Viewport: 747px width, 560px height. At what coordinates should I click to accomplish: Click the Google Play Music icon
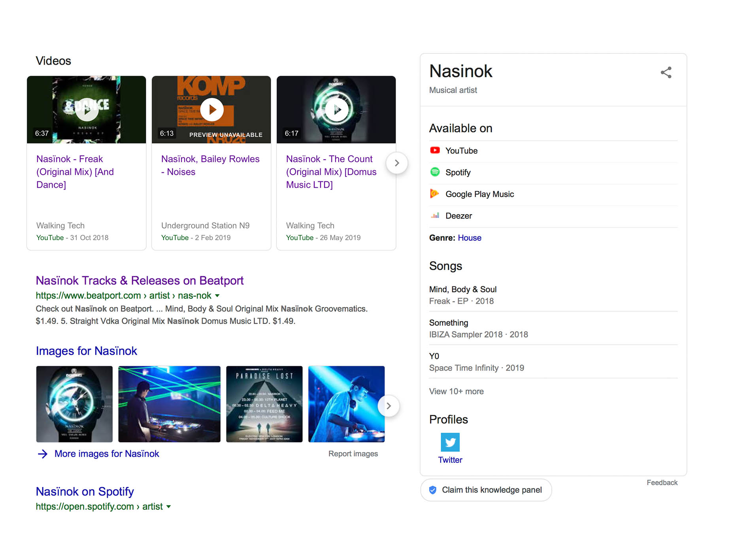point(435,194)
